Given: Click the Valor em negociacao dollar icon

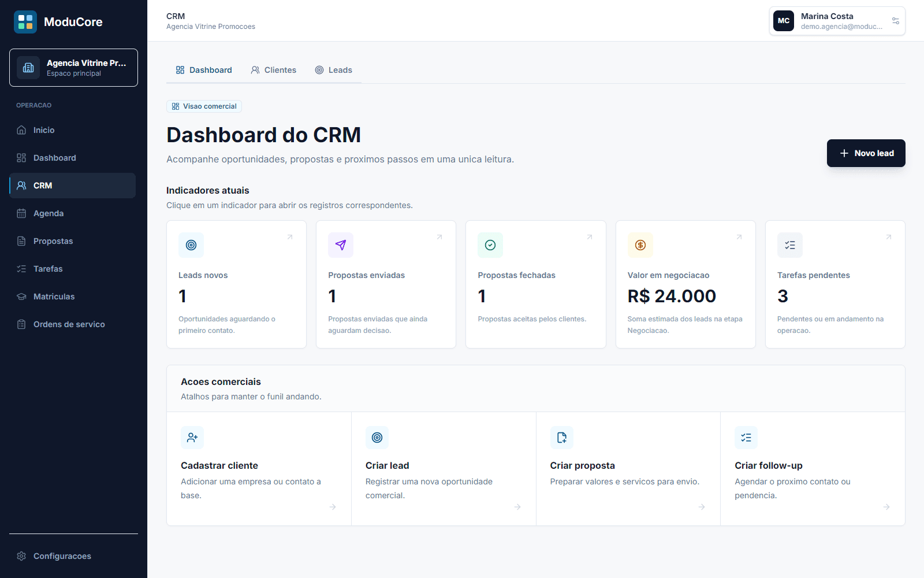Looking at the screenshot, I should (640, 245).
